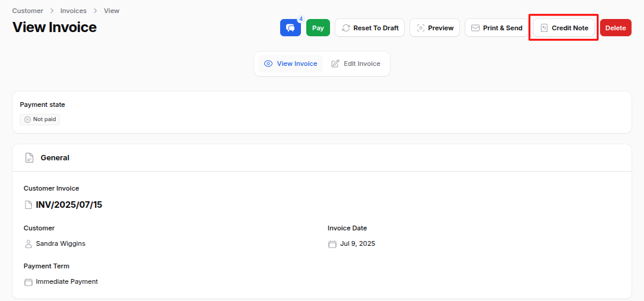Click the View Invoice page heading
This screenshot has height=301, width=644.
(55, 27)
